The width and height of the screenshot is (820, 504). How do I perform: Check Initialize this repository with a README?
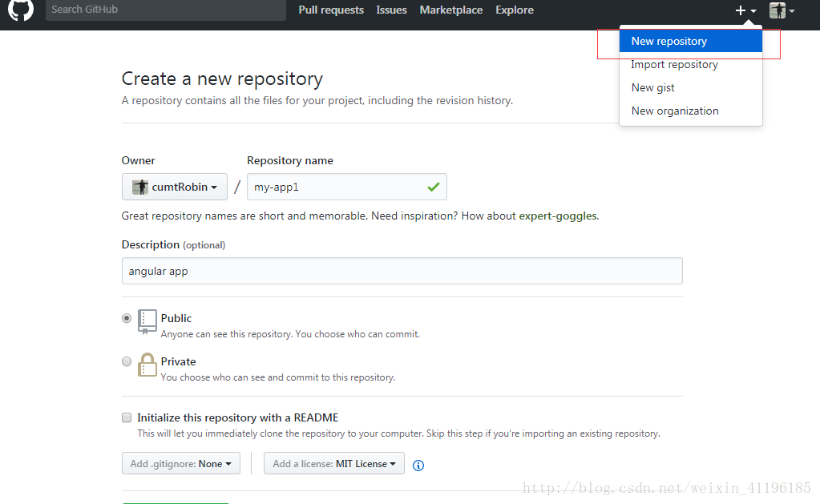[x=127, y=417]
